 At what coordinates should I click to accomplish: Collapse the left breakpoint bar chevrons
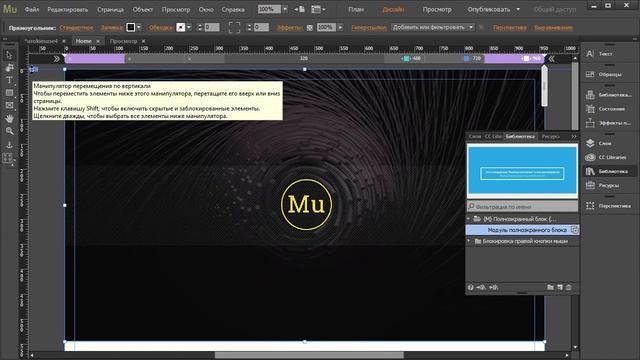click(x=56, y=59)
